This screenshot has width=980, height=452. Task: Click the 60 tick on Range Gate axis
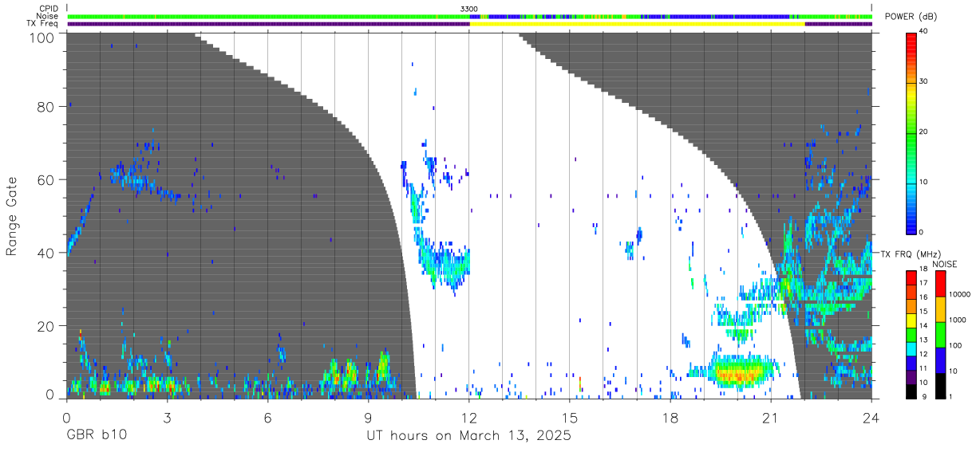click(x=47, y=179)
